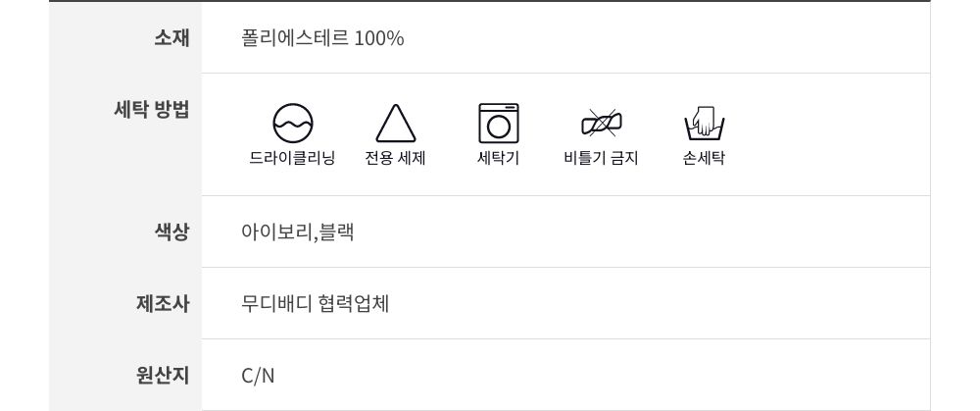The width and height of the screenshot is (980, 411).
Task: Click the 100% text in material row
Action: (379, 38)
